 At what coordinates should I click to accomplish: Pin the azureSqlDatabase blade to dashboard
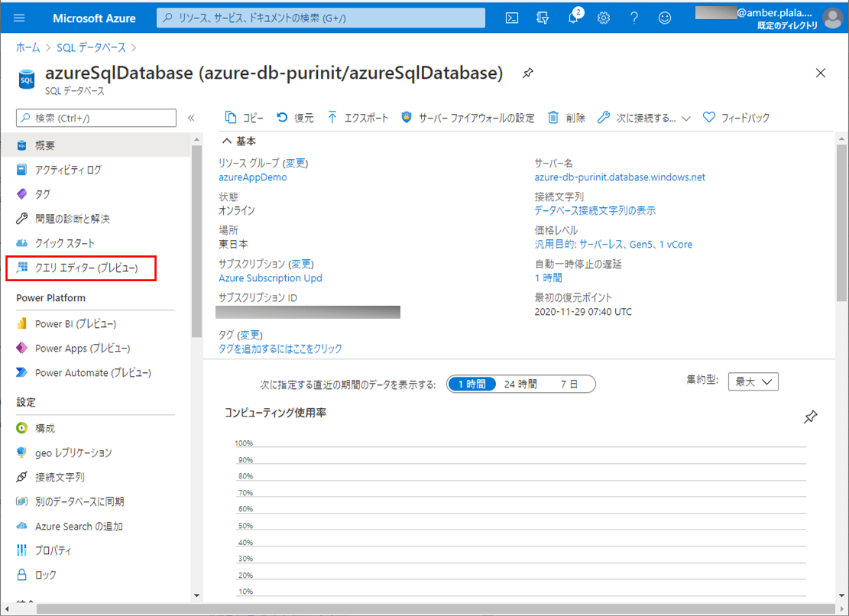tap(528, 73)
